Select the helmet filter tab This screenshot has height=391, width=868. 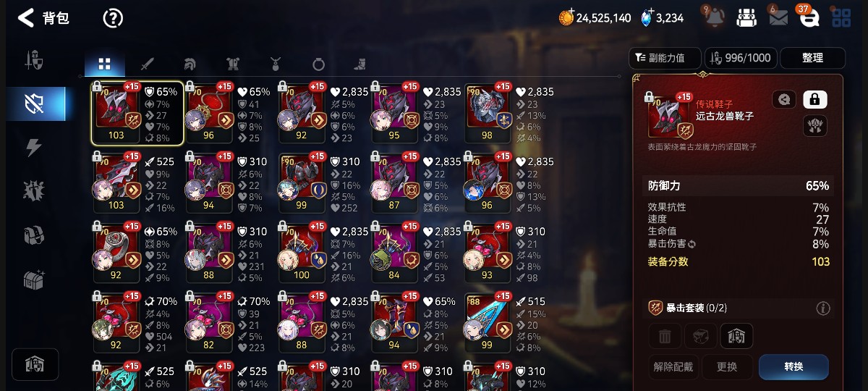tap(190, 64)
